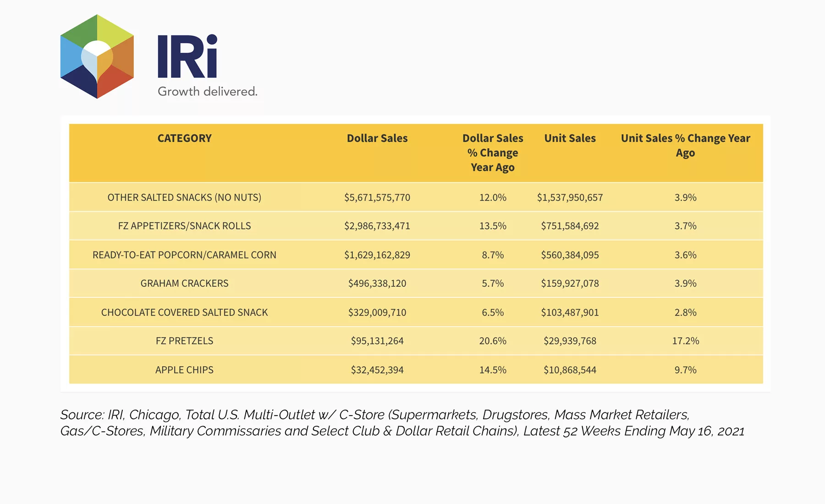
Task: Click the 20.6% dollar change value
Action: point(493,341)
